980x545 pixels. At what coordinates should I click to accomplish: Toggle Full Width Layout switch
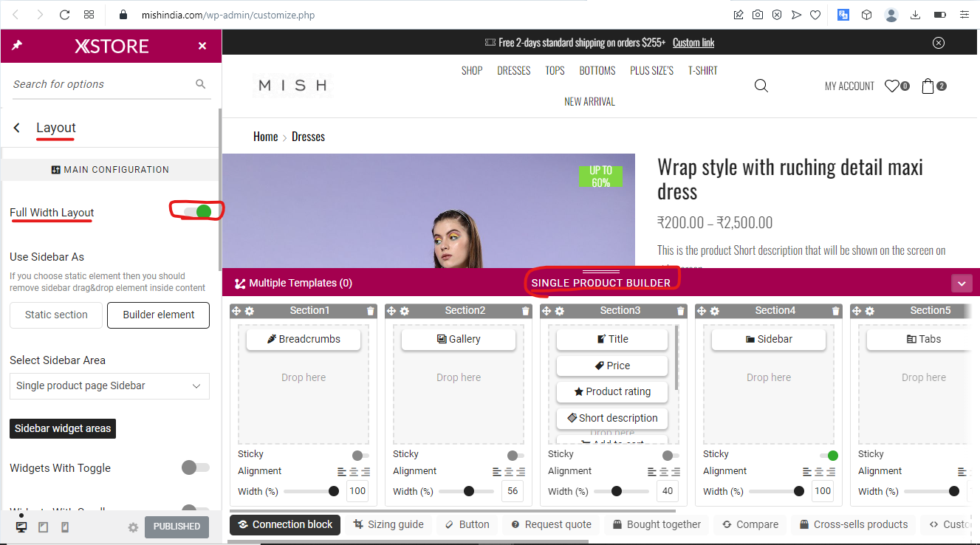click(x=197, y=212)
